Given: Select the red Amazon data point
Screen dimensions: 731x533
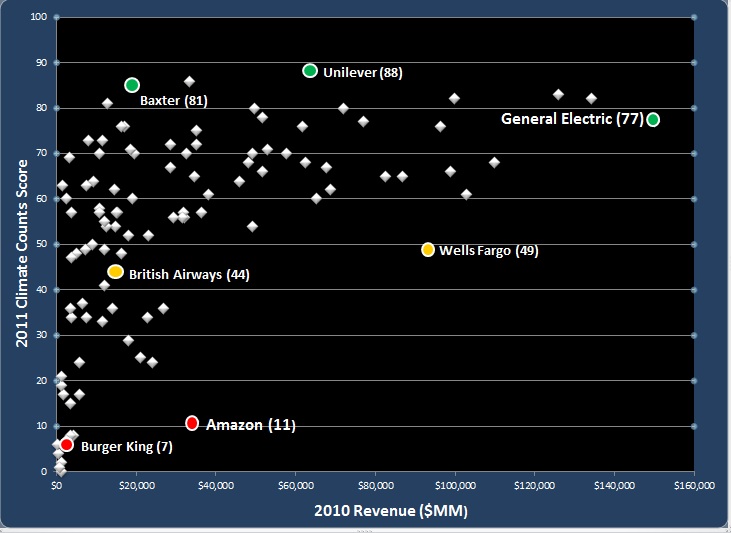Looking at the screenshot, I should (192, 423).
